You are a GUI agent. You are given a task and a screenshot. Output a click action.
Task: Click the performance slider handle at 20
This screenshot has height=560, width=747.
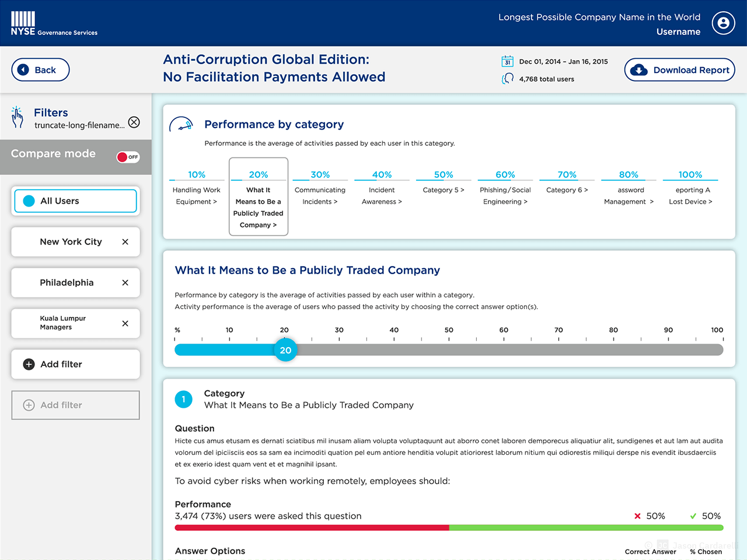tap(285, 350)
